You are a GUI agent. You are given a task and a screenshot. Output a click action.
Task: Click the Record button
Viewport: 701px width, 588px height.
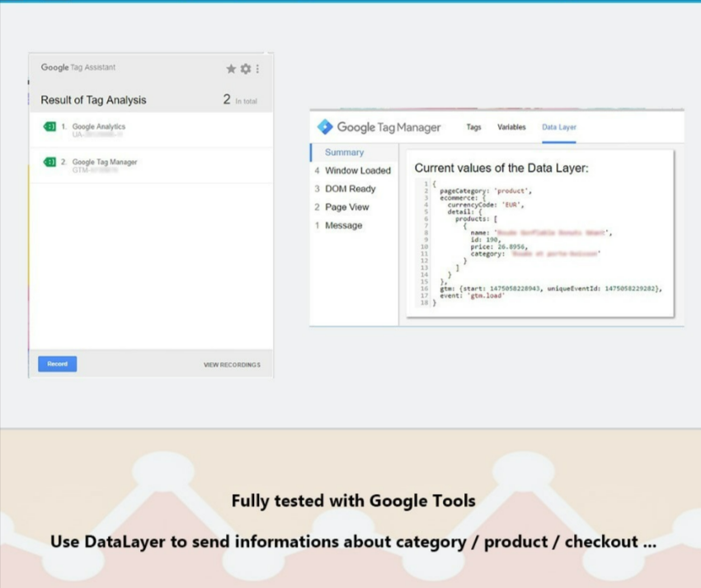(57, 364)
